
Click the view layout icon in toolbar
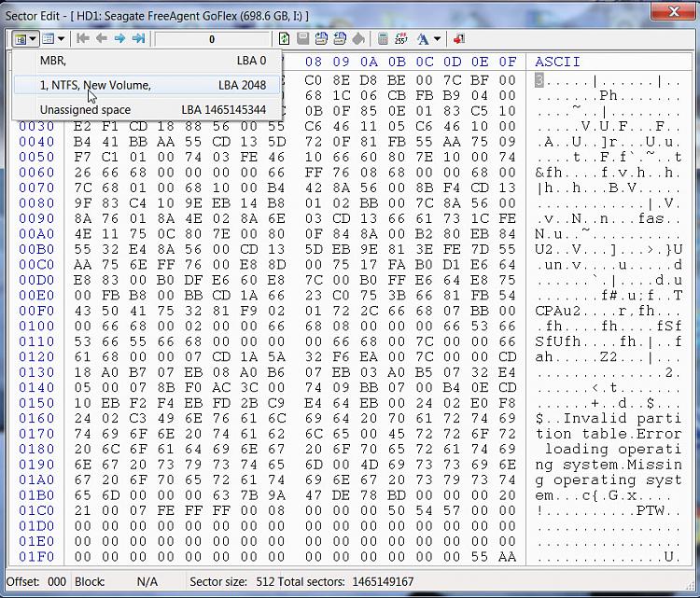[49, 39]
